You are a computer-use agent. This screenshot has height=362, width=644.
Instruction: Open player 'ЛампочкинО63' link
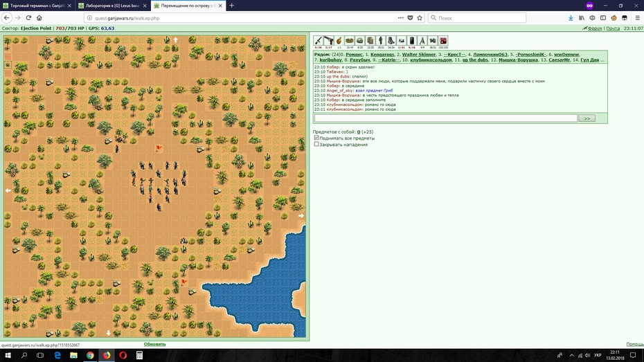tap(490, 54)
